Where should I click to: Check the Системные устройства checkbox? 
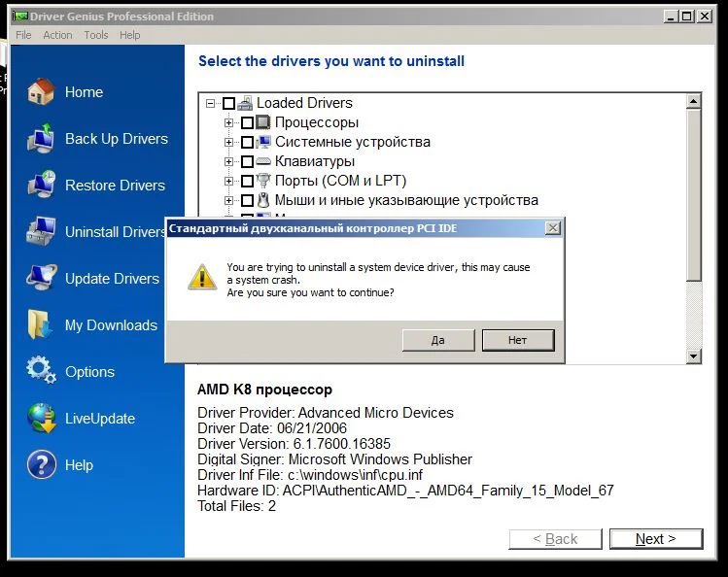(x=248, y=142)
